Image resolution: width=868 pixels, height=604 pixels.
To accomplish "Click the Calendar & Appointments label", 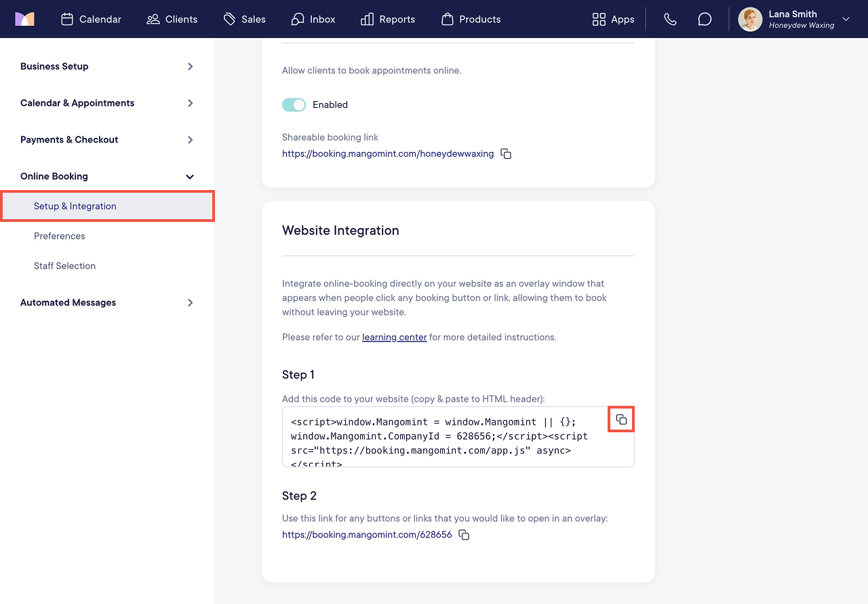I will (x=77, y=103).
